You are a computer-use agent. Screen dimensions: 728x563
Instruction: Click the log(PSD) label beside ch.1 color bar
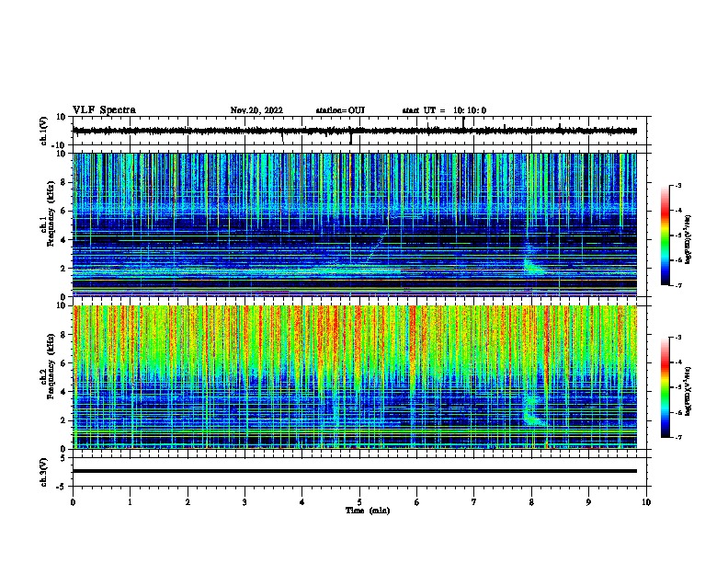tap(688, 240)
